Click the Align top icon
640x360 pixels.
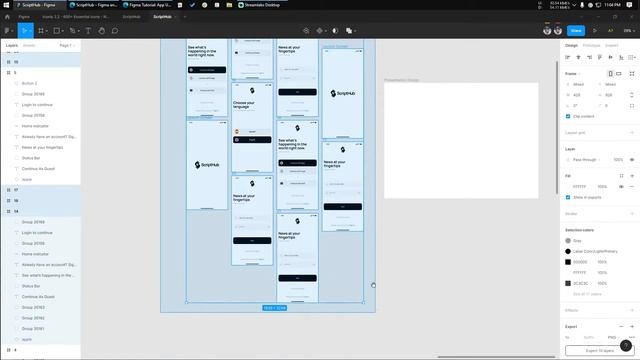tap(600, 58)
